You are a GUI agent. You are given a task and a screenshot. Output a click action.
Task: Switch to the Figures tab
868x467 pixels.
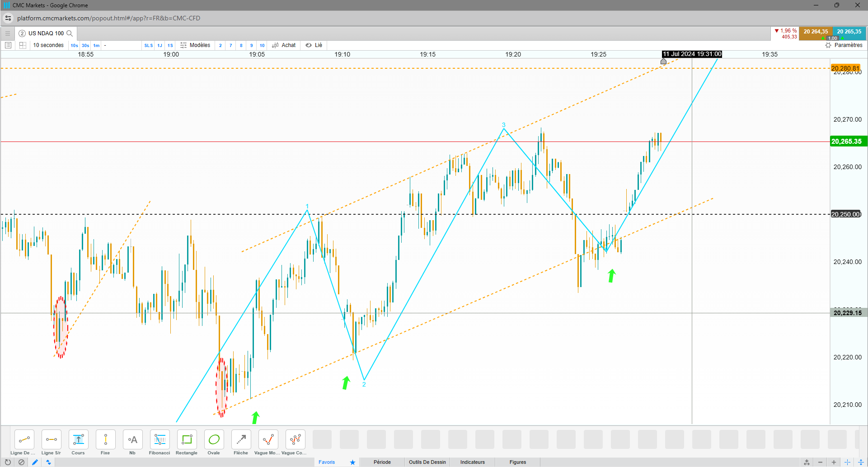point(518,462)
